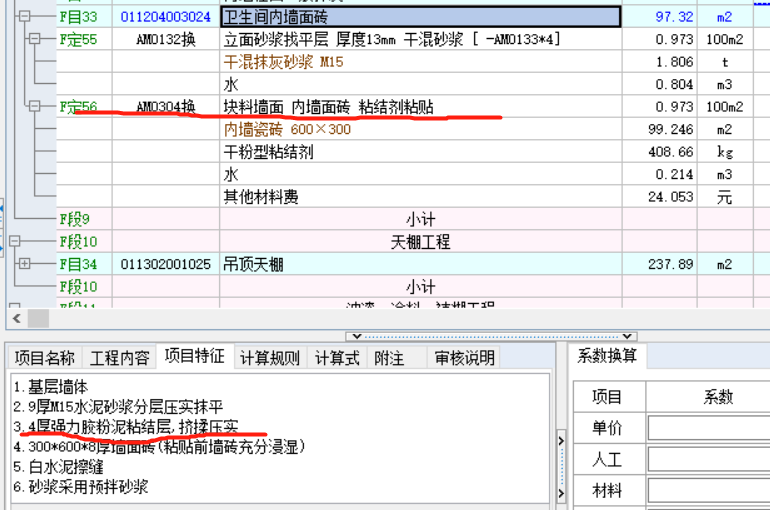The width and height of the screenshot is (770, 510).
Task: Click the 237.89 quantity cell
Action: (x=660, y=265)
